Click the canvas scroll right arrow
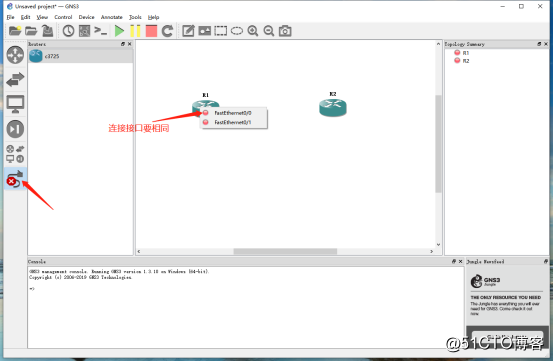 point(431,251)
